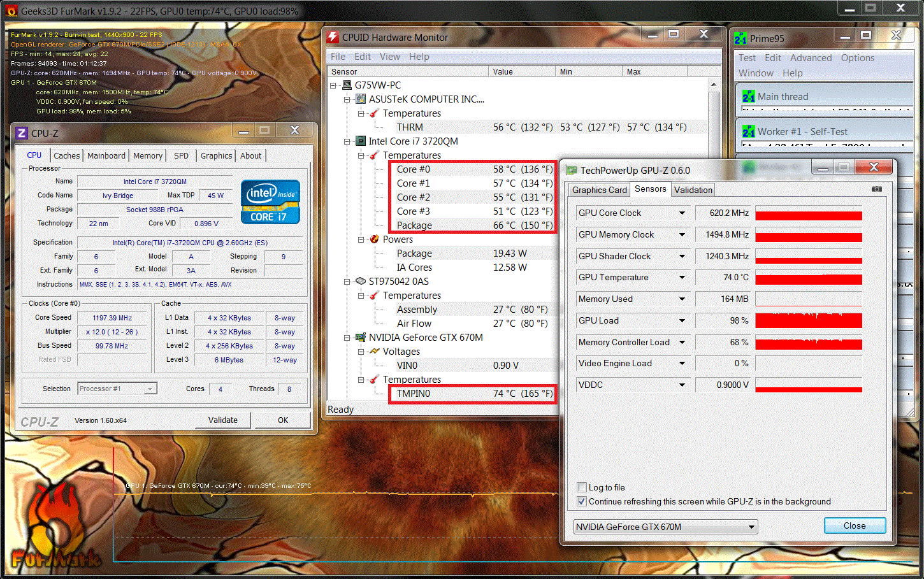Click the Validate button in CPU-Z
Viewport: 924px width, 579px height.
[x=223, y=420]
